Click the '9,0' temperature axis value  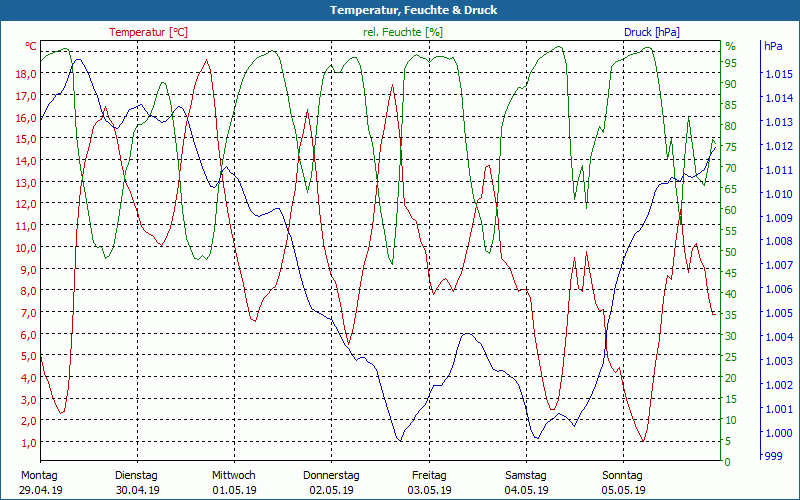click(x=29, y=269)
